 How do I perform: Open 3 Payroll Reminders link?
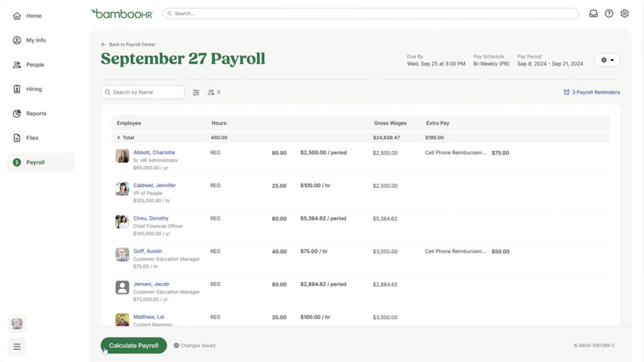click(x=592, y=93)
